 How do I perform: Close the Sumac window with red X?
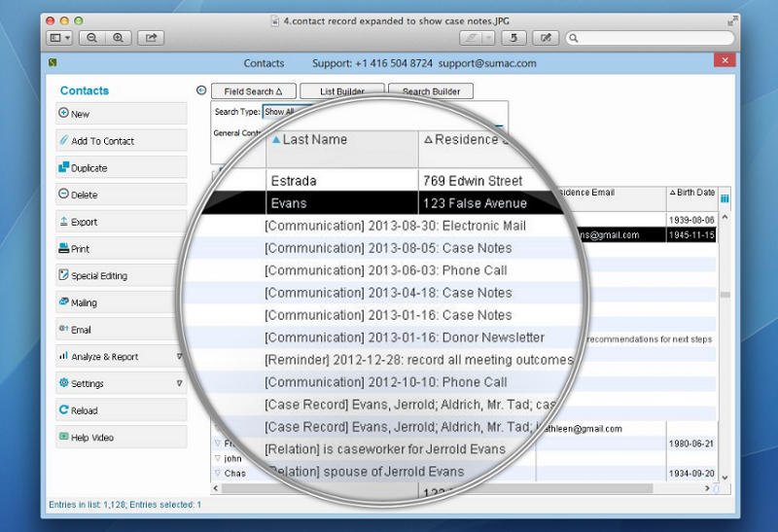coord(725,60)
